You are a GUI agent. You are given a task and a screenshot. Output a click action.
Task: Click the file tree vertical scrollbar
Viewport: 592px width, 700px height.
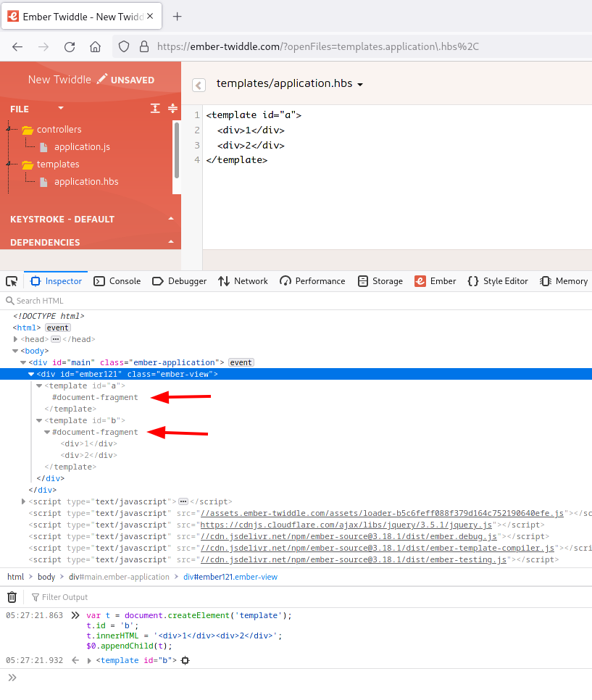point(177,151)
